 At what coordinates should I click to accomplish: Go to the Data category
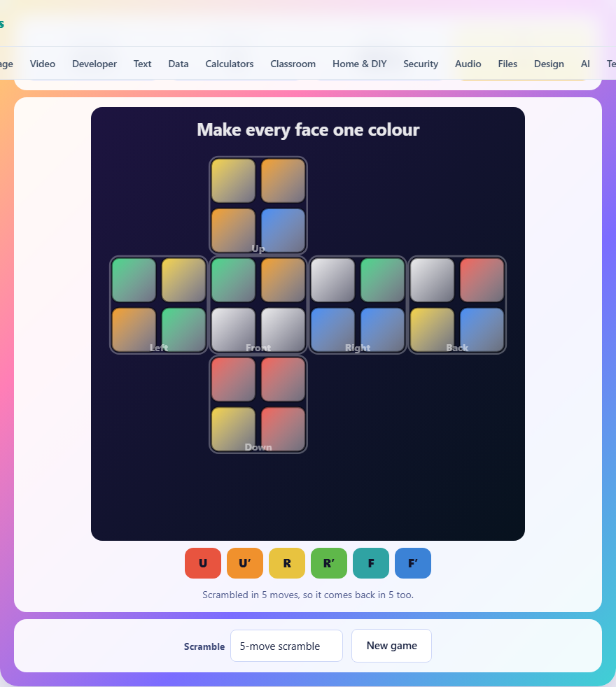(x=178, y=64)
